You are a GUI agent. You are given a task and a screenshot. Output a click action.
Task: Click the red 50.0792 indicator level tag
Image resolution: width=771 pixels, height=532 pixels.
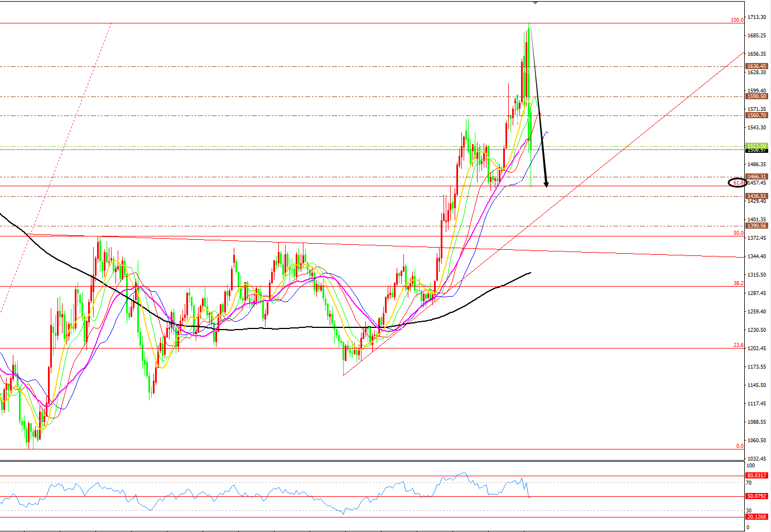point(756,496)
